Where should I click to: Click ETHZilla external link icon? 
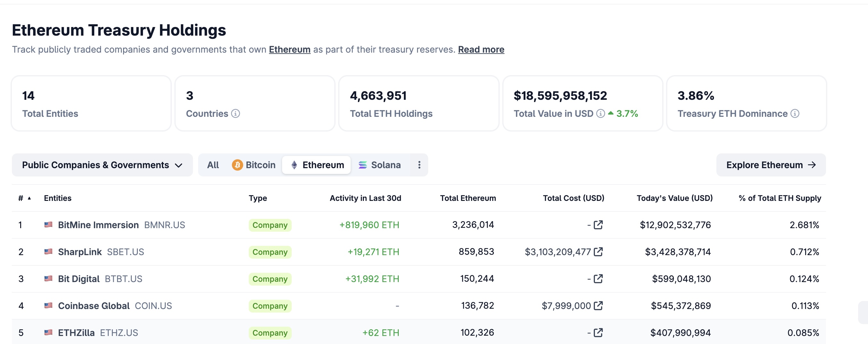pos(598,332)
